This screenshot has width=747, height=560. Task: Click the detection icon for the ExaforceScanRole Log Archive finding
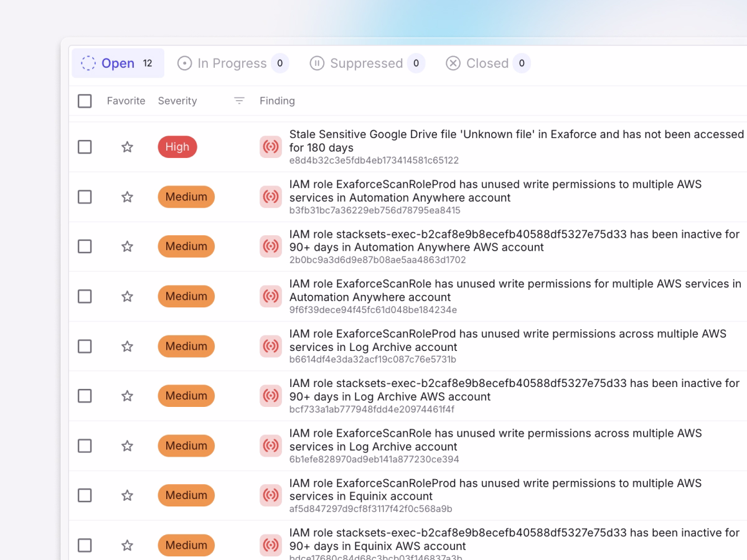tap(271, 446)
